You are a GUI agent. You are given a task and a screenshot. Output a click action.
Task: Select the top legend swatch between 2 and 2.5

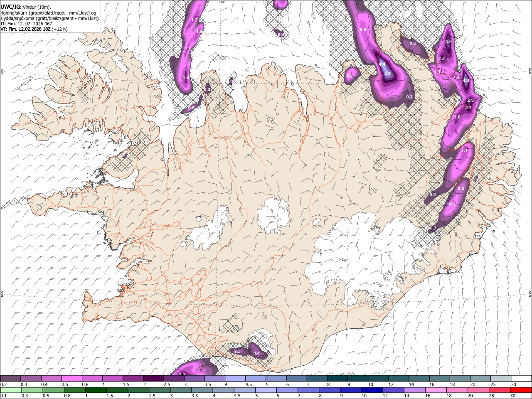click(153, 378)
